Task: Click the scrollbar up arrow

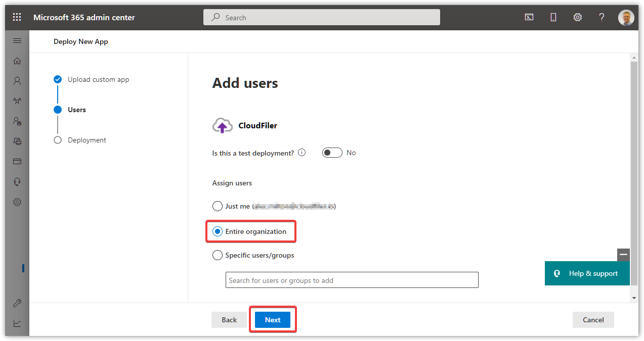Action: coord(634,58)
